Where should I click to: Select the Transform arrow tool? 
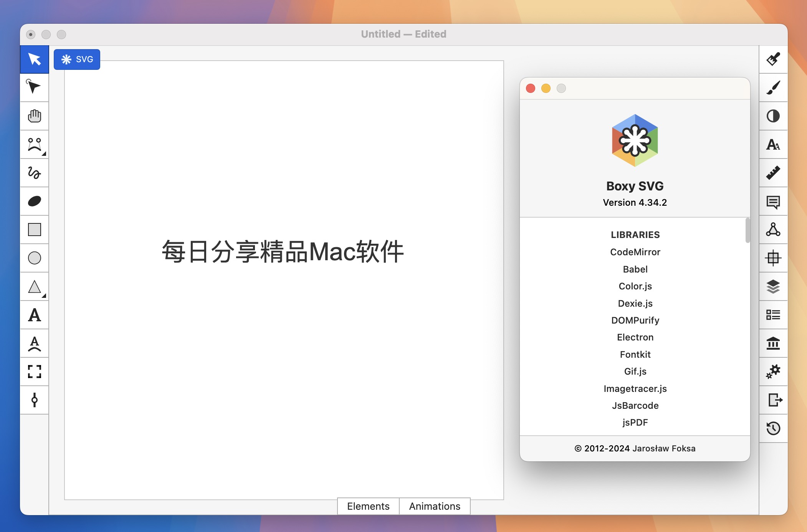[35, 59]
